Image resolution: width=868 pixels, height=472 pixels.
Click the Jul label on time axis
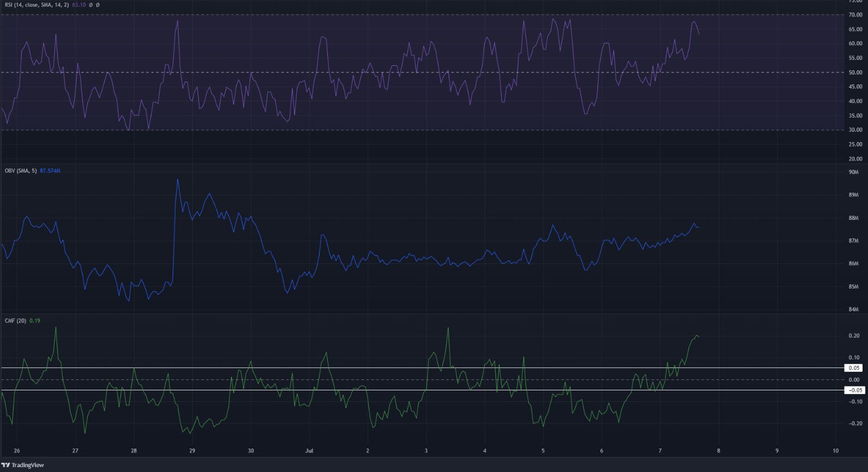(x=309, y=451)
